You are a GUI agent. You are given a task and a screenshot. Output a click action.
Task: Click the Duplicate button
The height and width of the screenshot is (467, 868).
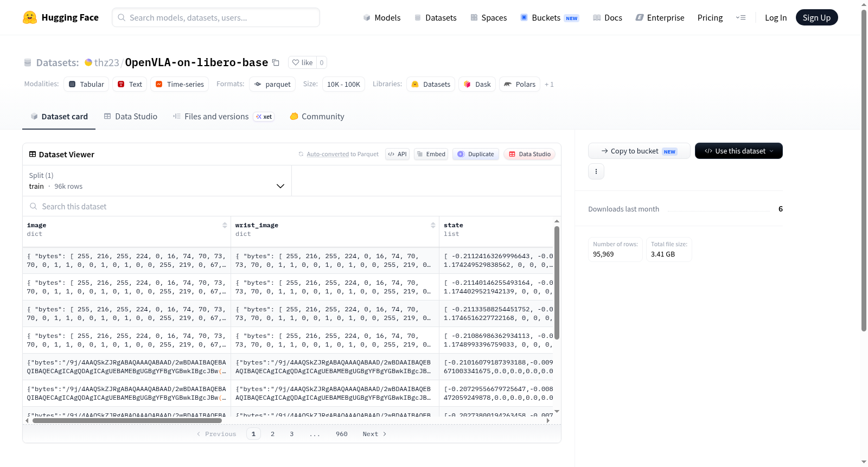tap(476, 154)
